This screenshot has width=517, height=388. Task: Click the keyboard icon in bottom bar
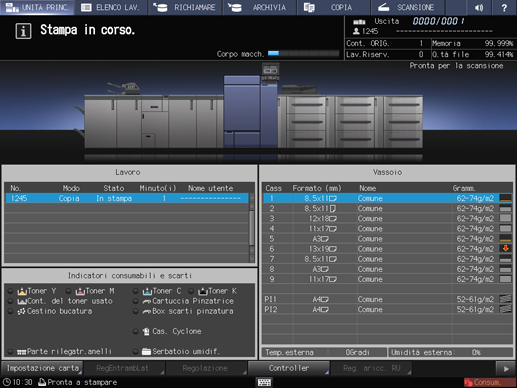264,382
